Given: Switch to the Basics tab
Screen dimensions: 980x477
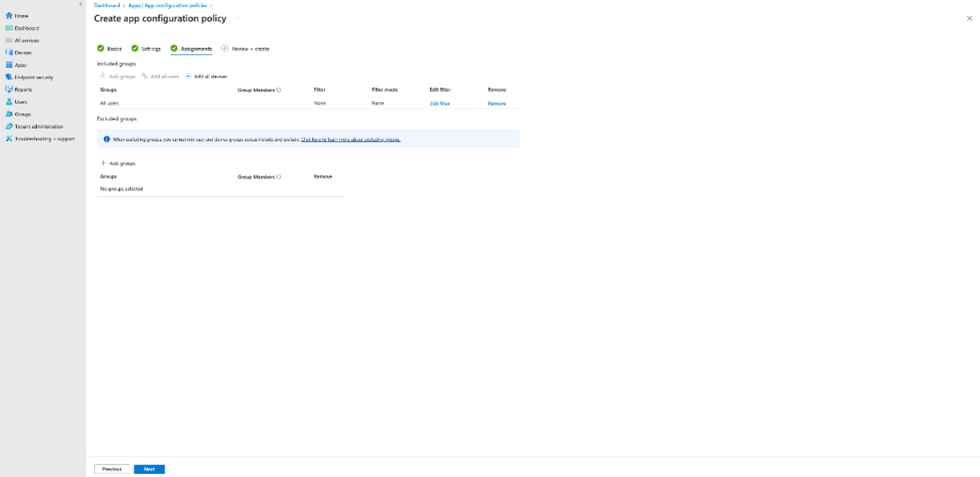Looking at the screenshot, I should pos(114,48).
